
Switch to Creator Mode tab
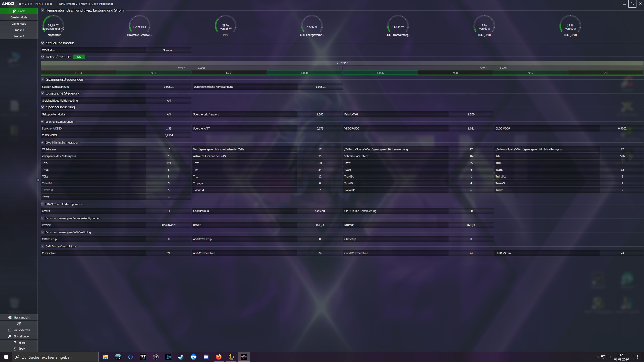tap(19, 17)
